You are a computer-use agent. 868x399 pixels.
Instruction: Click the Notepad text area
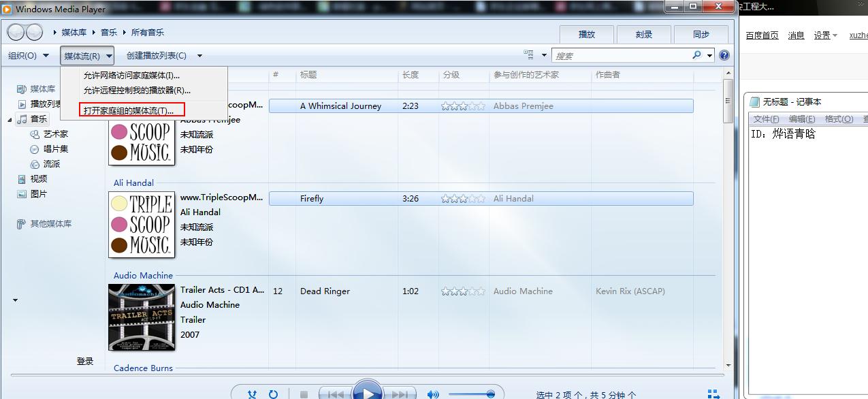[x=808, y=259]
